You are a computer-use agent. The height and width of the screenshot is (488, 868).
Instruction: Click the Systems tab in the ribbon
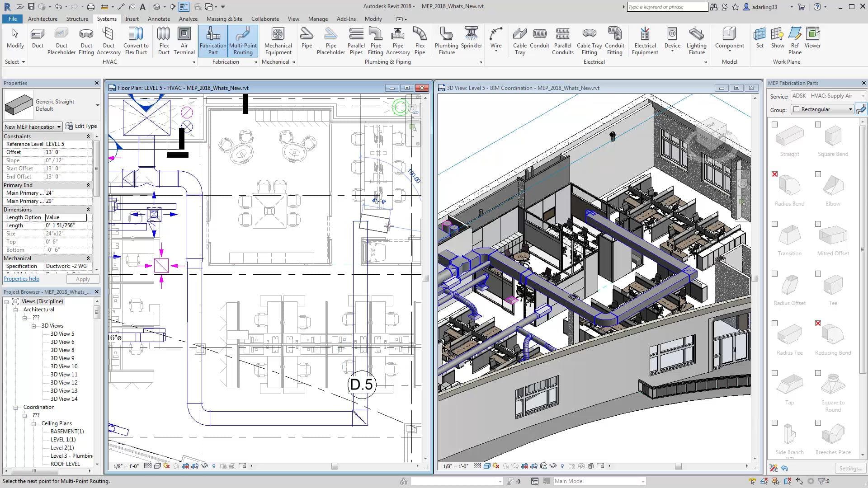click(x=107, y=19)
